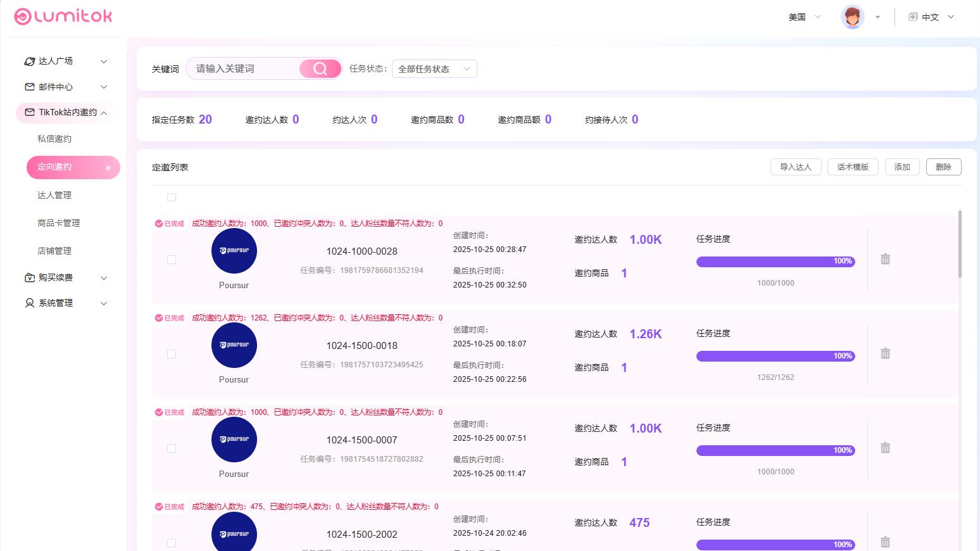Click the 删除 button
Viewport: 980px width, 551px height.
click(x=943, y=167)
